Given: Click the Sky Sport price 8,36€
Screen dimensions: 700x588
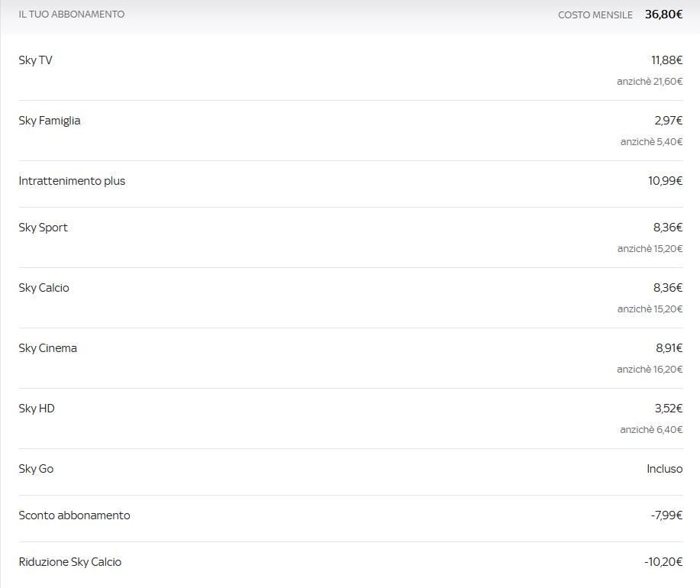Looking at the screenshot, I should [668, 228].
